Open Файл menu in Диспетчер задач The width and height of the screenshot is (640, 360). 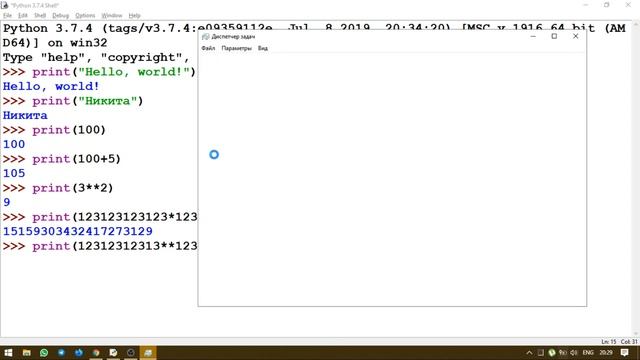[x=208, y=48]
